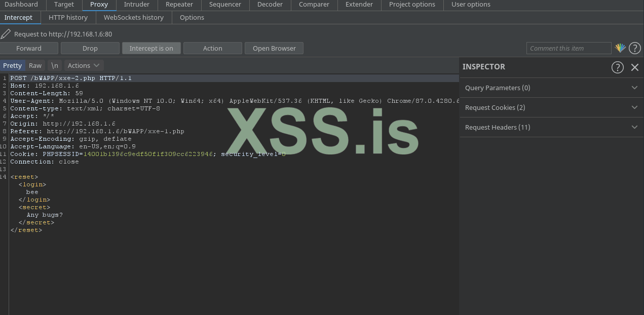This screenshot has width=644, height=315.
Task: Open the Intruder tab
Action: click(x=137, y=5)
